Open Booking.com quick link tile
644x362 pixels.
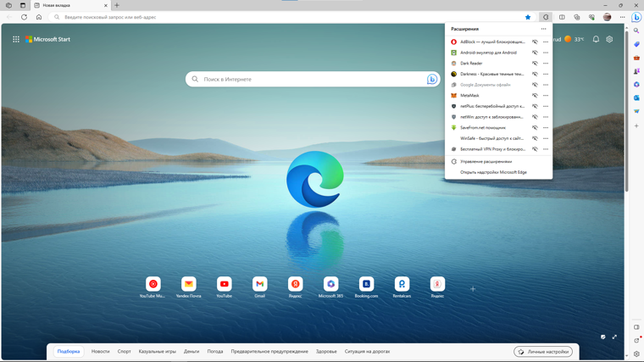(366, 287)
